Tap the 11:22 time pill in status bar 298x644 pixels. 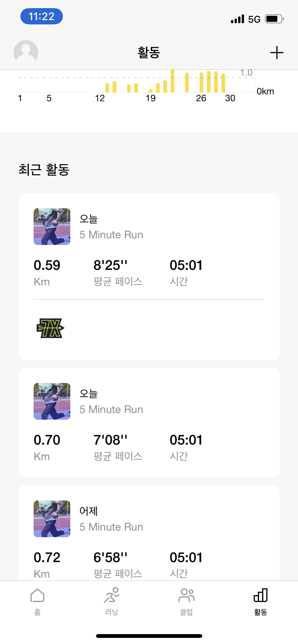(42, 17)
